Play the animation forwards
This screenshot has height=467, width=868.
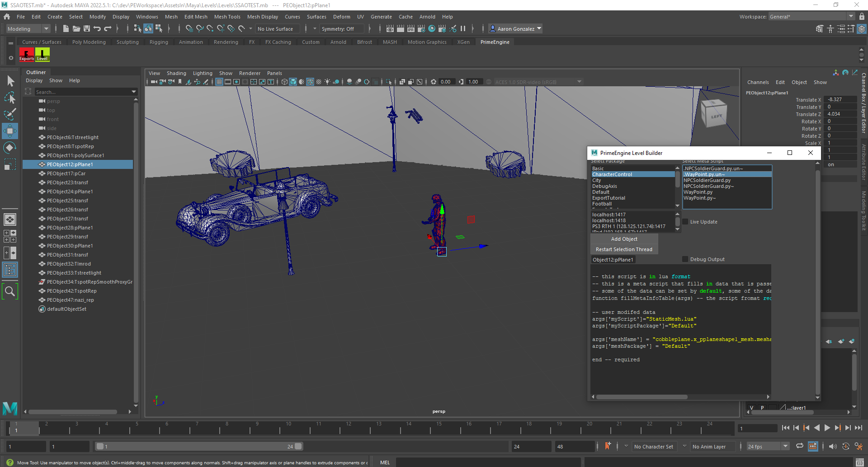point(827,428)
